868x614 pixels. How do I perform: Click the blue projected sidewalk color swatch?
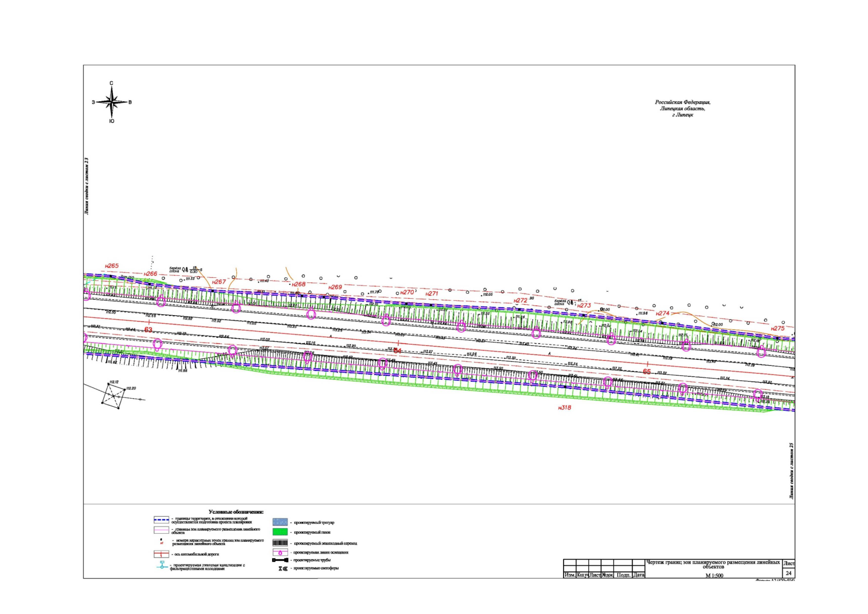[x=280, y=522]
